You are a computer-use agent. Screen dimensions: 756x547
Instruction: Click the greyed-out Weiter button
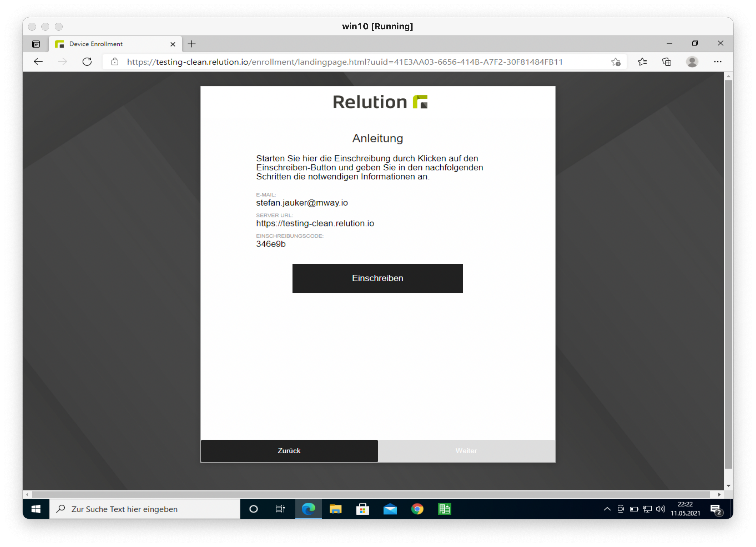(466, 451)
